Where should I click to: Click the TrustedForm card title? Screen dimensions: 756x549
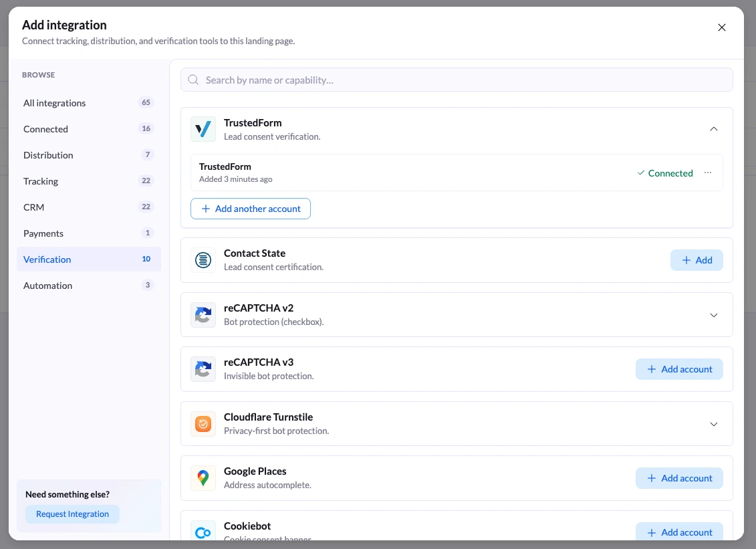[x=253, y=122]
